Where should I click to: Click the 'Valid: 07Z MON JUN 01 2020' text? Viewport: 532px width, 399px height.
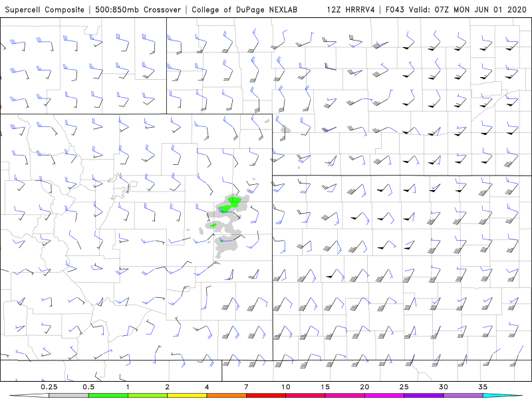tap(467, 9)
